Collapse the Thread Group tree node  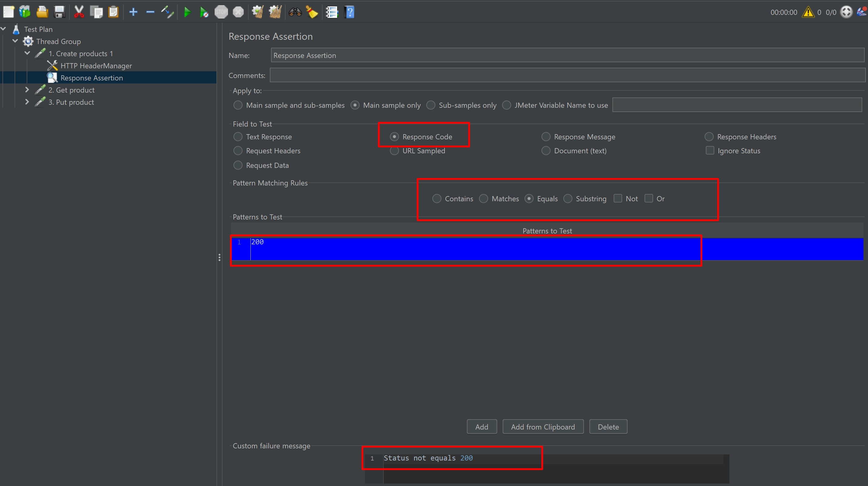(15, 41)
